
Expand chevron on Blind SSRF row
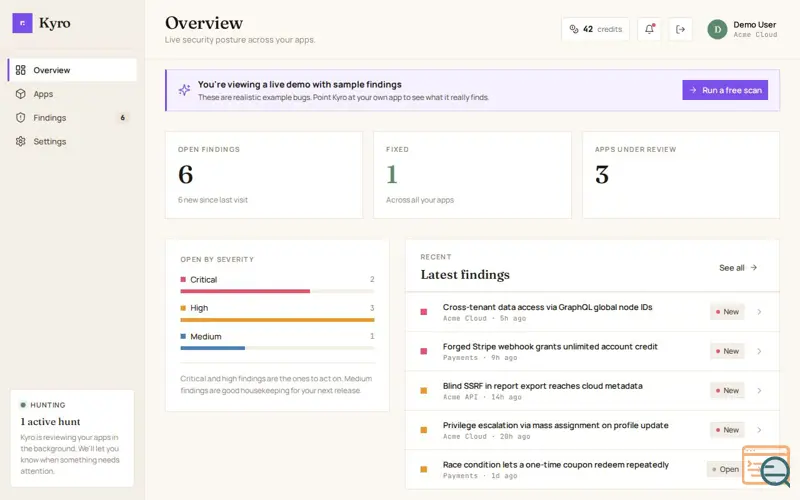click(759, 390)
